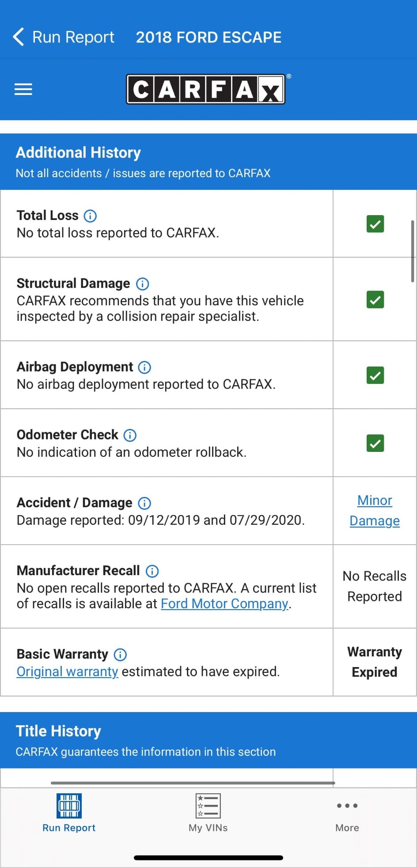Click the CARFAX logo
The height and width of the screenshot is (868, 417).
207,89
